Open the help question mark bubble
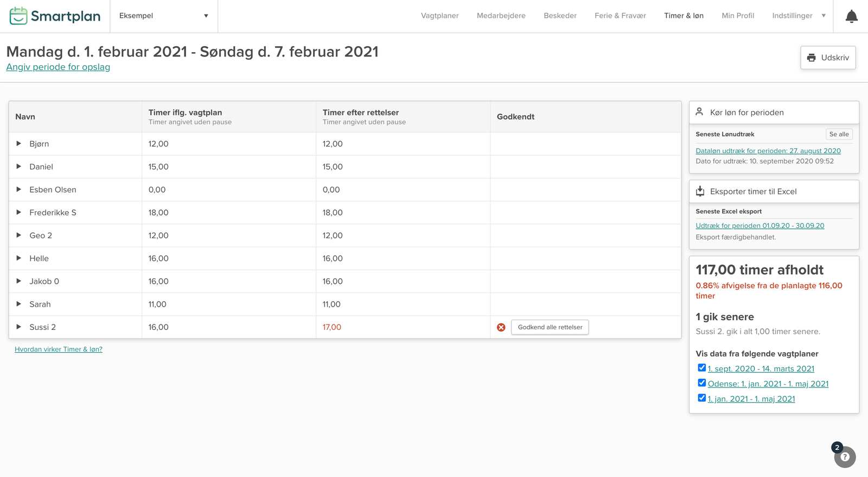The height and width of the screenshot is (477, 868). point(845,457)
